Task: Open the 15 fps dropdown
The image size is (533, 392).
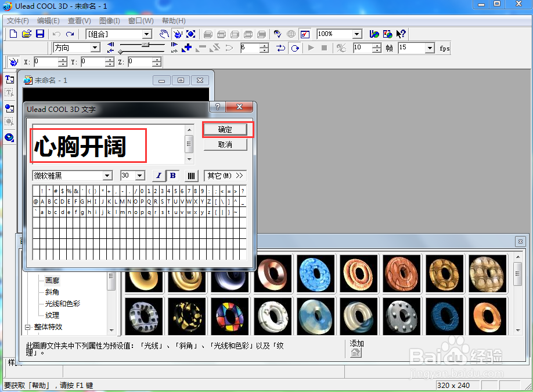Action: pyautogui.click(x=430, y=48)
